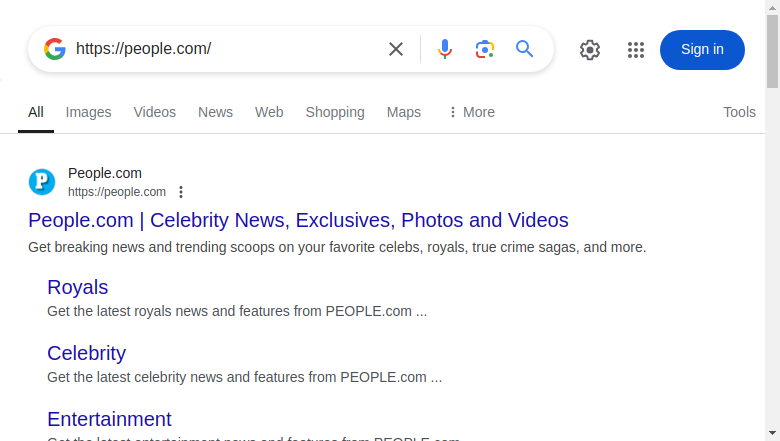The image size is (780, 441).
Task: Click the blue magnifier search button
Action: (x=524, y=49)
